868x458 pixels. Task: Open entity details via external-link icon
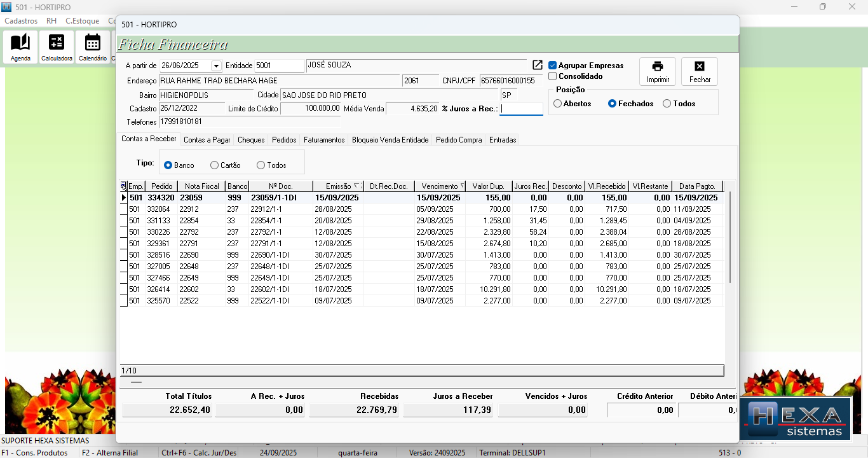click(538, 66)
